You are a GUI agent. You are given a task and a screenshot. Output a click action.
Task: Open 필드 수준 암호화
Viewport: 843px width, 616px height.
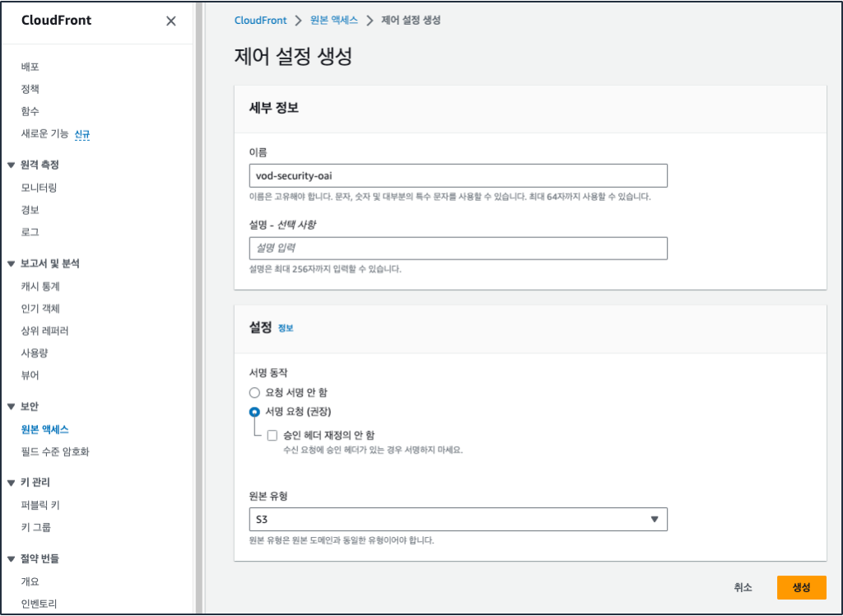coord(55,451)
